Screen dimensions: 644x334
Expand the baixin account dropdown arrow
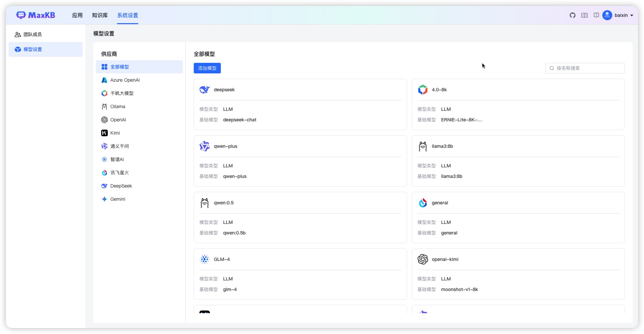(632, 16)
